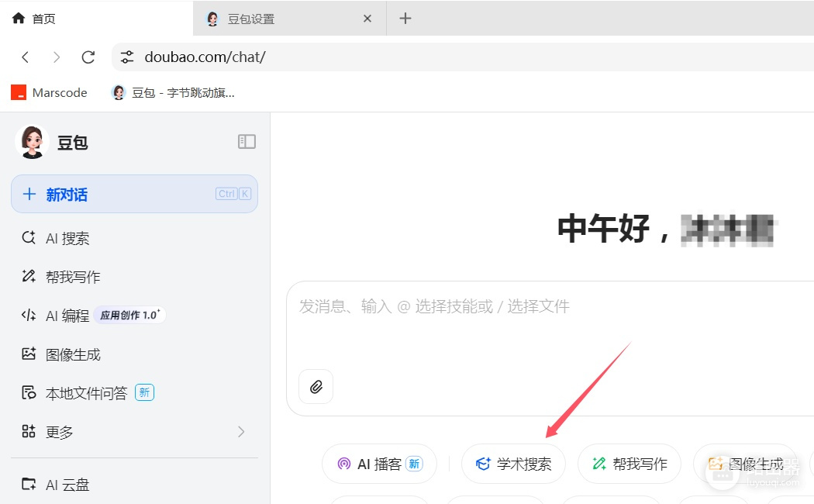This screenshot has width=814, height=504.
Task: Click the 豆包 name in the sidebar header
Action: click(73, 142)
